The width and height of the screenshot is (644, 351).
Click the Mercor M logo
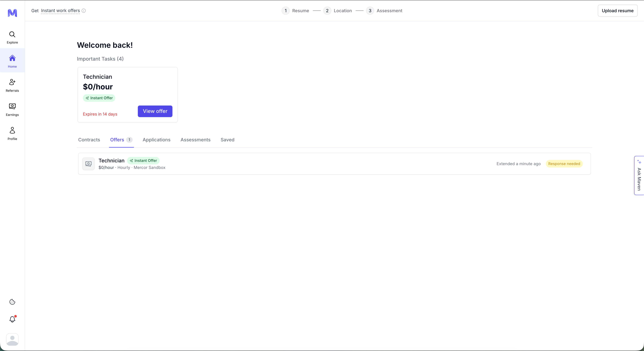(12, 13)
